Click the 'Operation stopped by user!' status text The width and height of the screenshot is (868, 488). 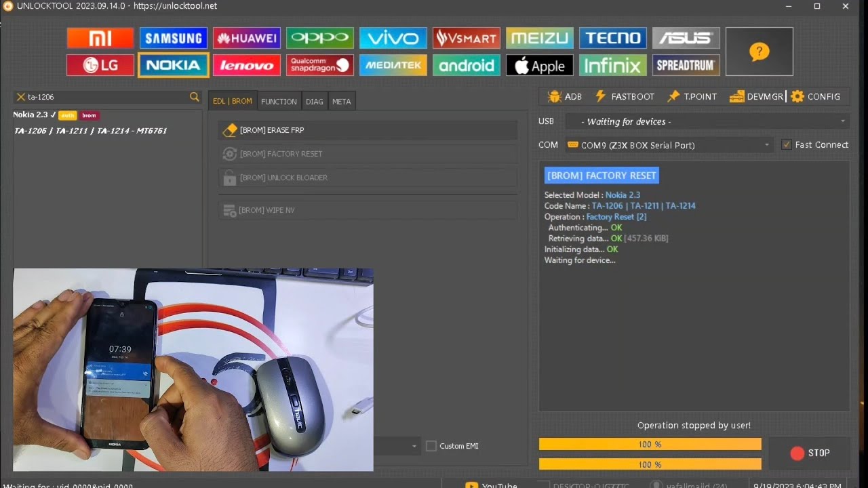pyautogui.click(x=694, y=426)
